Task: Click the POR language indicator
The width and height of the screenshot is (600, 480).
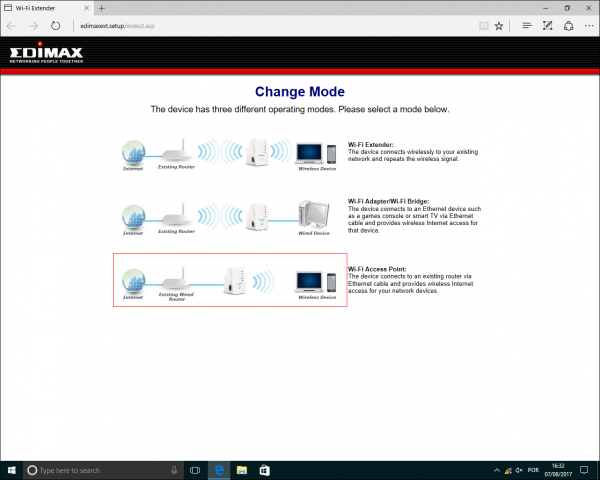Action: point(533,470)
